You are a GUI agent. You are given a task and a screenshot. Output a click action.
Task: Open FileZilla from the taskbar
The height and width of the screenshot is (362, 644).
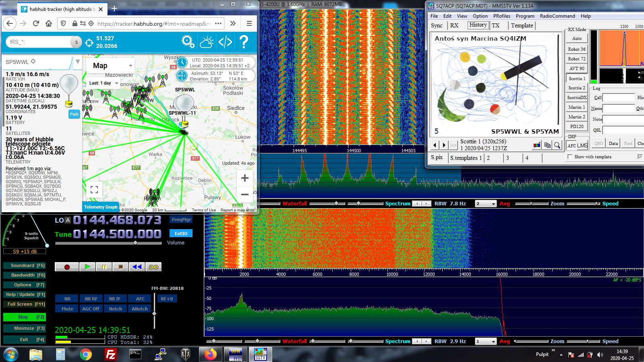point(110,354)
